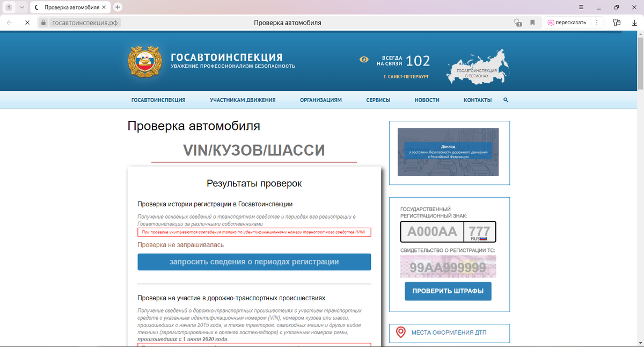Open the three-dot options menu
Viewport: 644px width, 347px height.
[596, 23]
